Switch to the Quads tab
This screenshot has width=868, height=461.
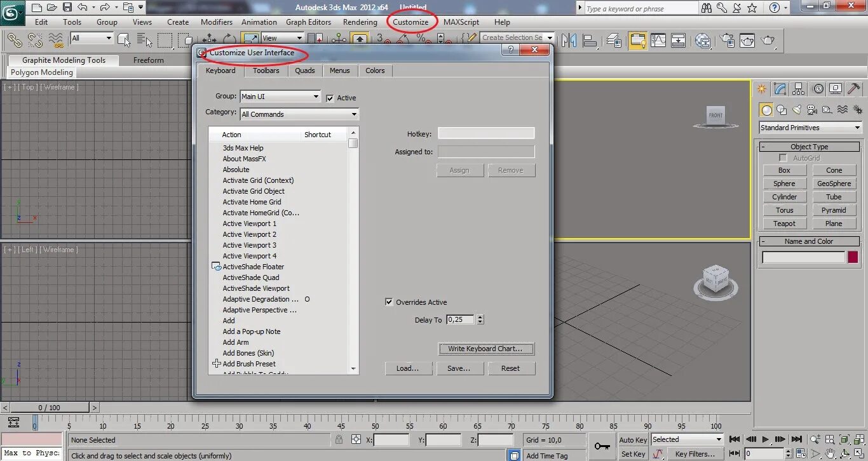pos(305,70)
